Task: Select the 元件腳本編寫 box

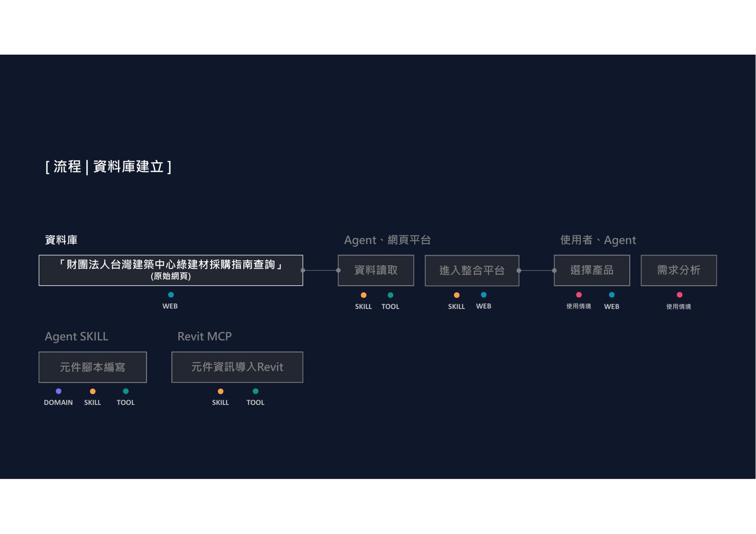Action: click(93, 367)
